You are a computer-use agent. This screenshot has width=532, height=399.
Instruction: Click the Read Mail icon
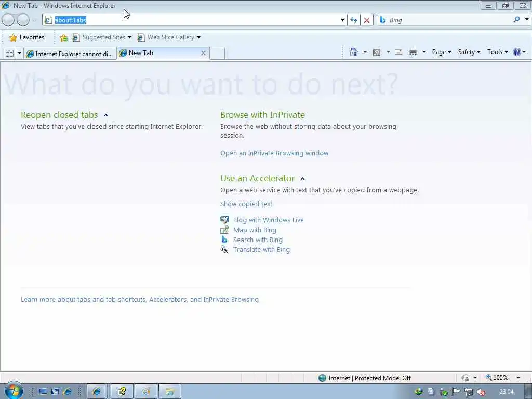pos(398,52)
